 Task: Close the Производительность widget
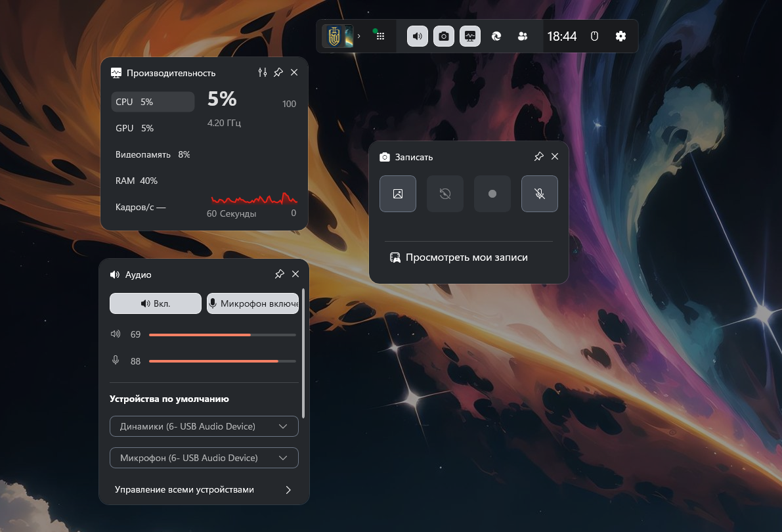point(294,72)
